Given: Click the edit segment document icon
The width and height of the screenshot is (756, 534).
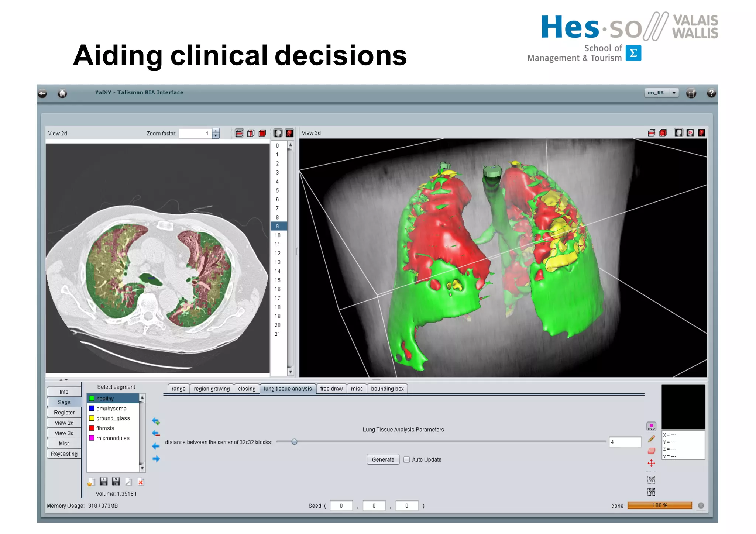Looking at the screenshot, I should (x=128, y=482).
